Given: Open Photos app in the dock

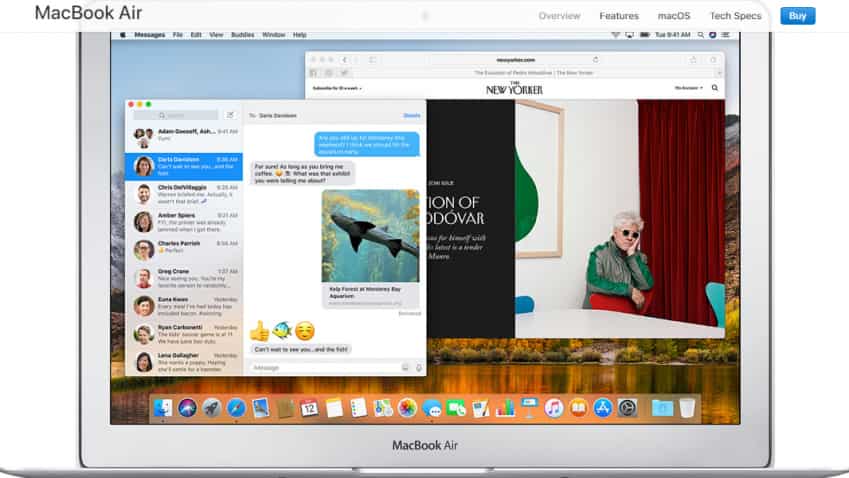Looking at the screenshot, I should point(407,408).
